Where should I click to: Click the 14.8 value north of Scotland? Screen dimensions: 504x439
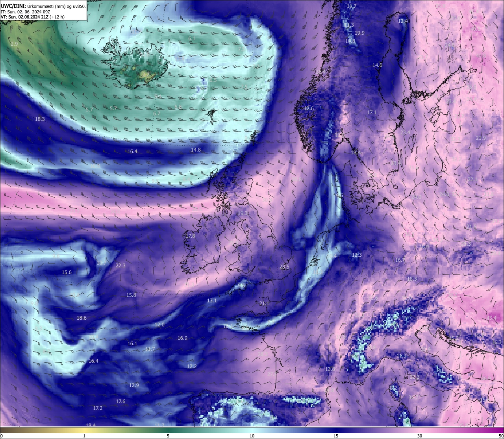click(196, 150)
